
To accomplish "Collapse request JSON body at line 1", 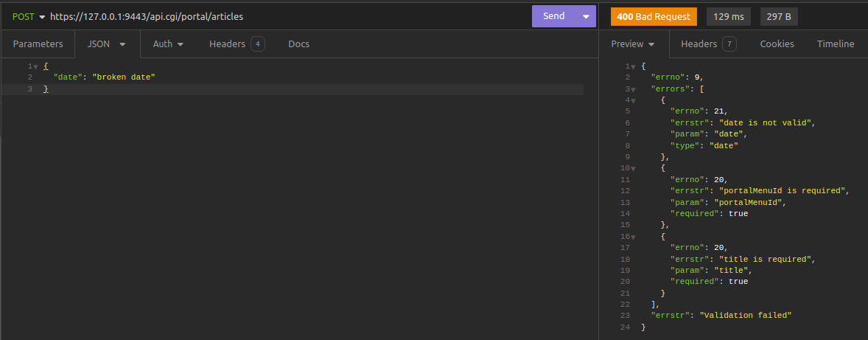I will pos(35,66).
